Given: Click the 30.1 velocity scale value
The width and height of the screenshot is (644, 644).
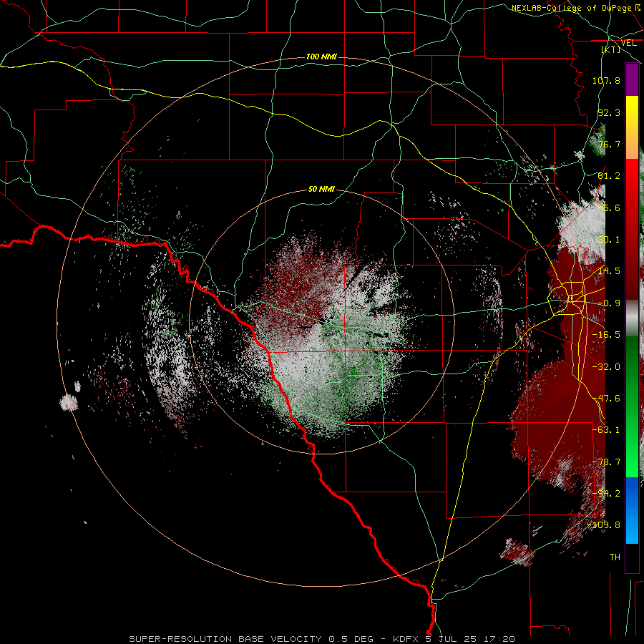Looking at the screenshot, I should click(x=609, y=240).
